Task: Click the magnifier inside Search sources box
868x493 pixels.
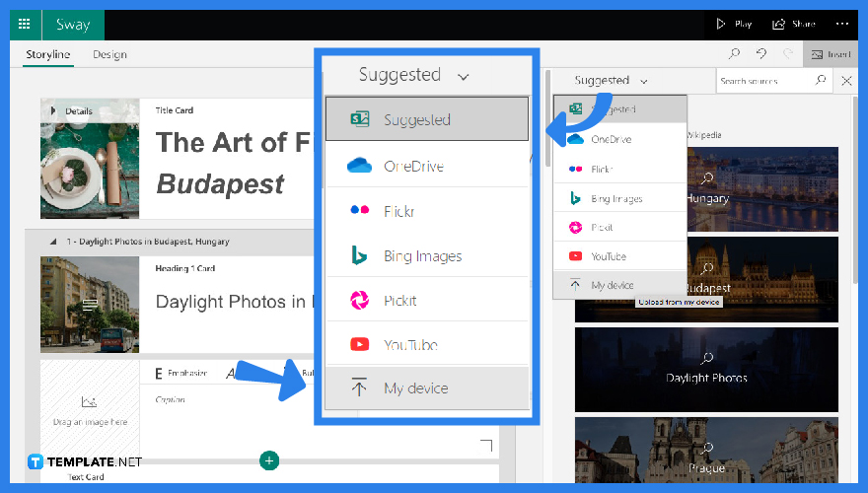Action: [x=821, y=80]
